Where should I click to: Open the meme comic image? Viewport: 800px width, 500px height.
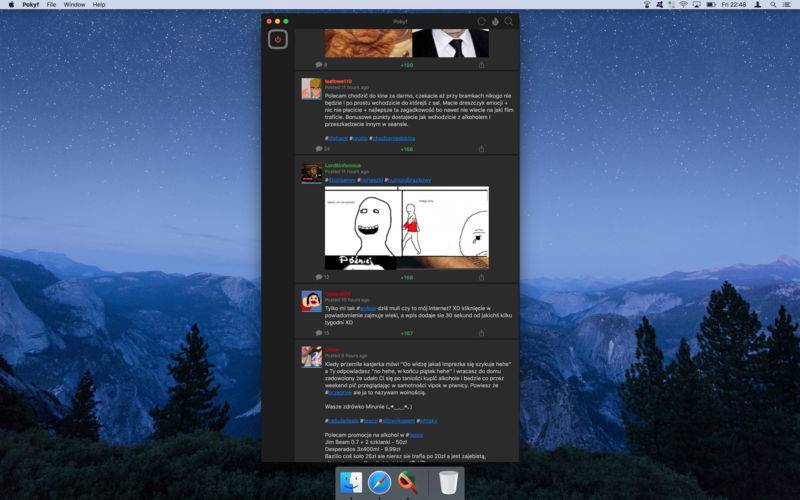point(407,228)
